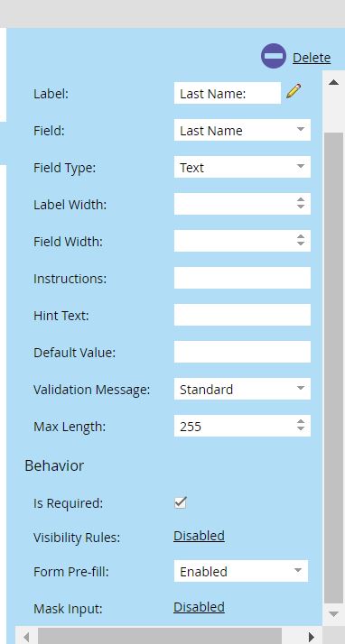Open the Mask Input Disabled link
The image size is (345, 644).
pyautogui.click(x=199, y=607)
